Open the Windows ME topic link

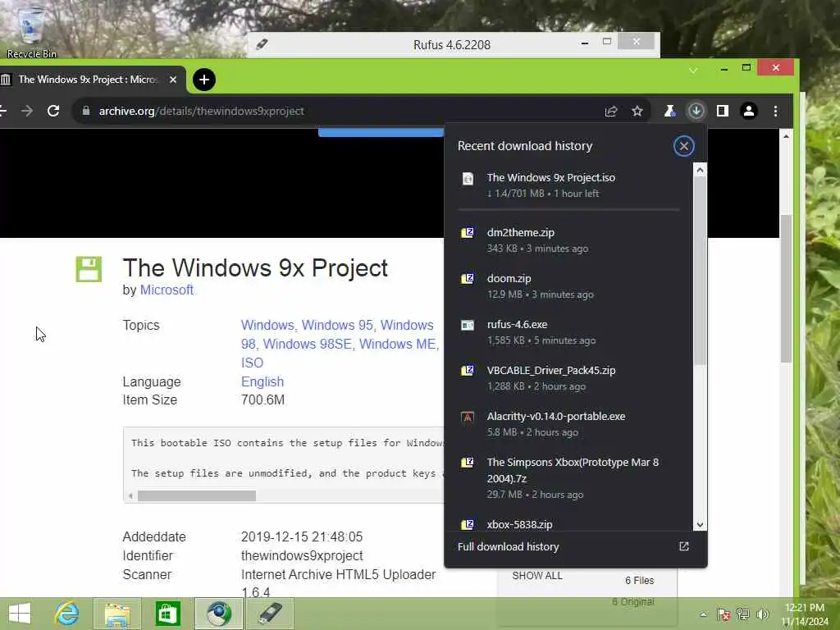[397, 344]
